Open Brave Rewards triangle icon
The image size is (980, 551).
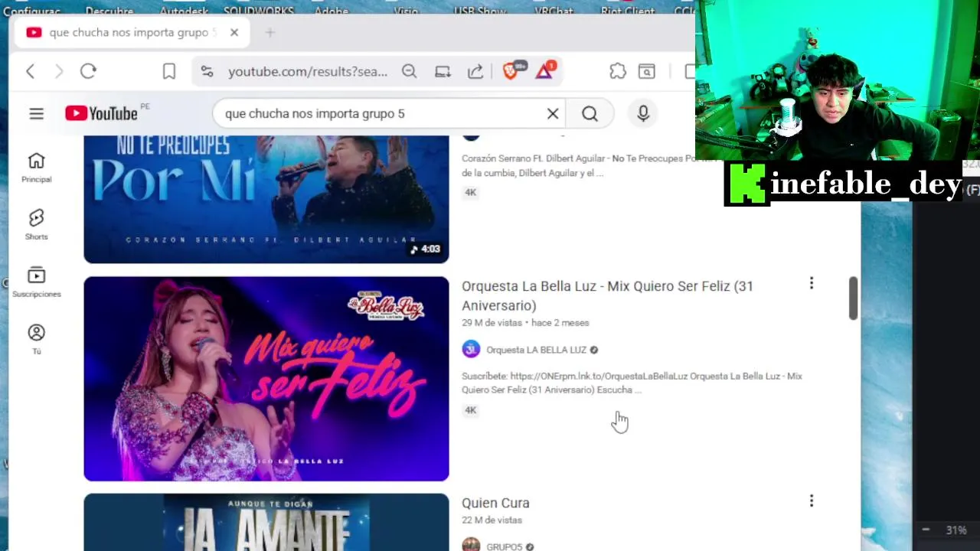[546, 70]
